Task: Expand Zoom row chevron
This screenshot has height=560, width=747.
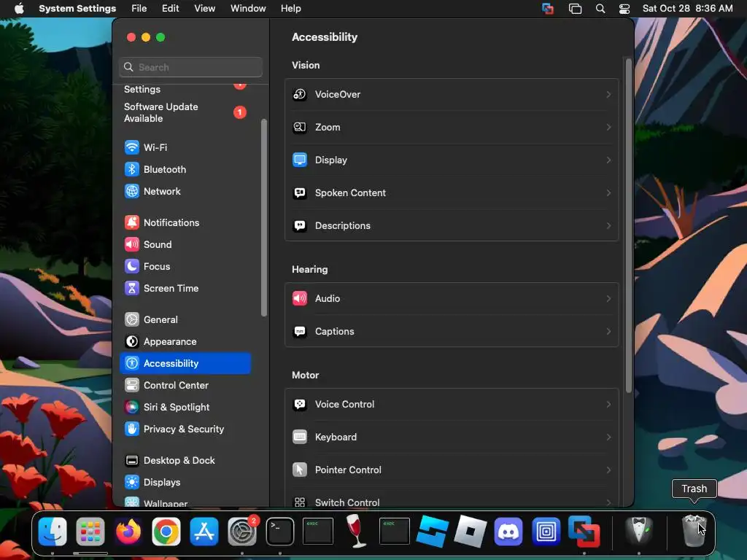Action: [x=608, y=127]
